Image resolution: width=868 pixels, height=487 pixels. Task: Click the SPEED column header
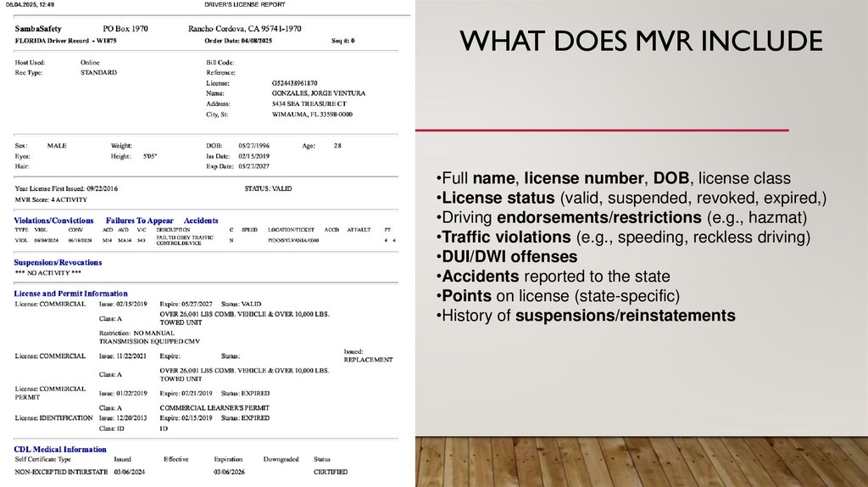[x=250, y=229]
